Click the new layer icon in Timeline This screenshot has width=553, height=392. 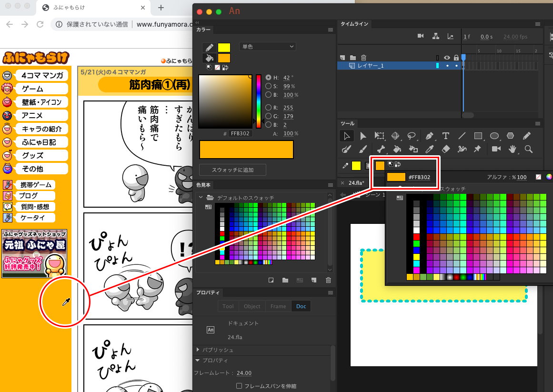342,58
